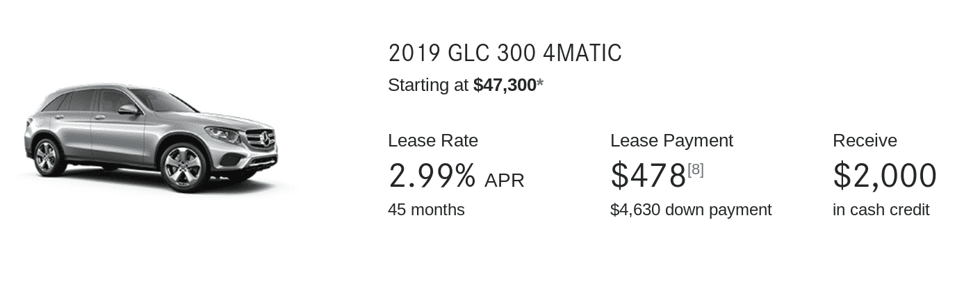Click the 2.99% rate figure

click(432, 176)
